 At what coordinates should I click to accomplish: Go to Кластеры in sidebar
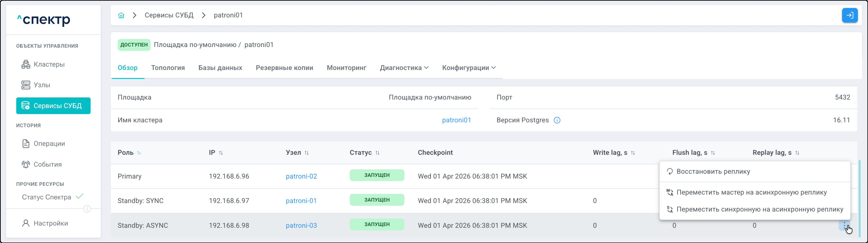(x=49, y=64)
